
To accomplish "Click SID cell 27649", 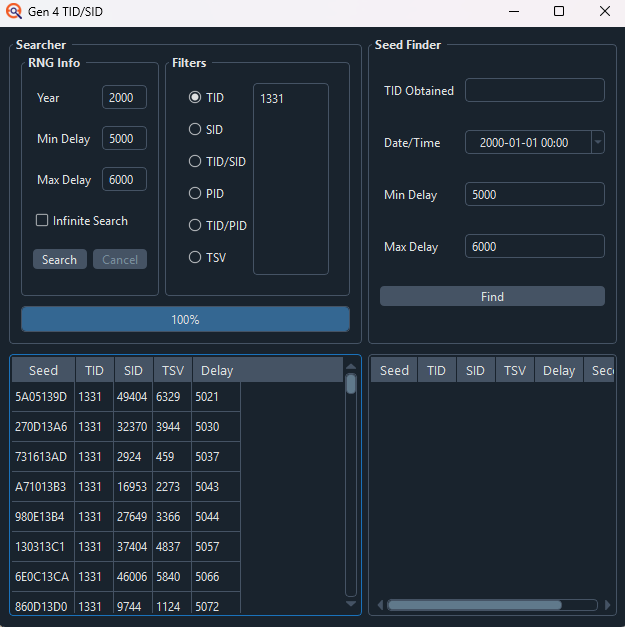I will (x=132, y=517).
